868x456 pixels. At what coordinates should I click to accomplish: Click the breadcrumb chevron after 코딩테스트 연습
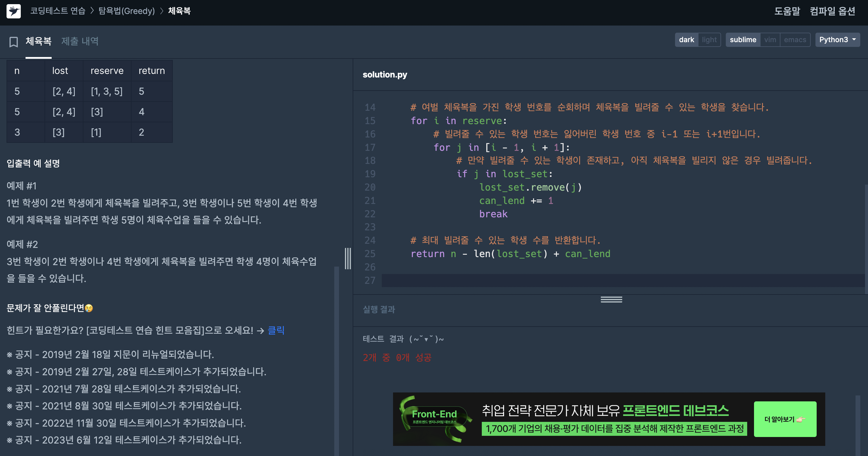point(92,11)
